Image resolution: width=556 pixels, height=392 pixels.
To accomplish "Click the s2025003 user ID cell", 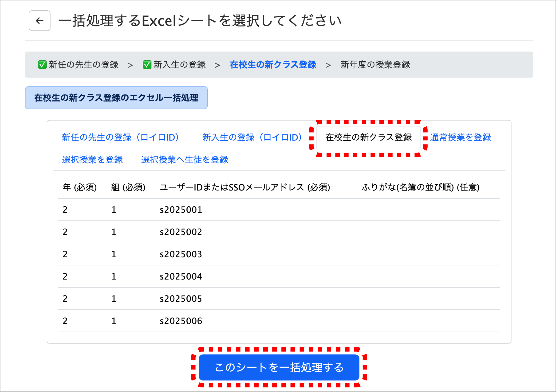I will pos(181,254).
